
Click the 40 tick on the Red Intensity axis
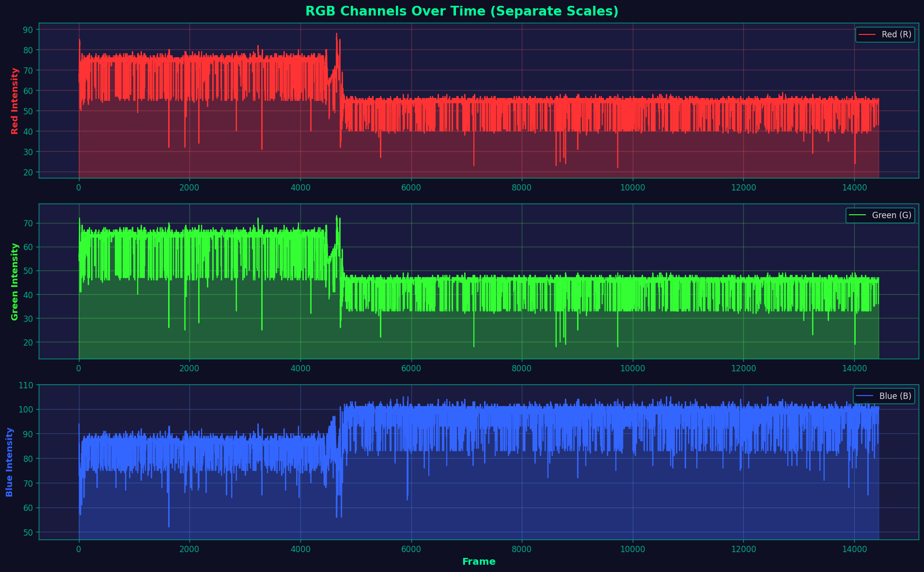click(28, 131)
